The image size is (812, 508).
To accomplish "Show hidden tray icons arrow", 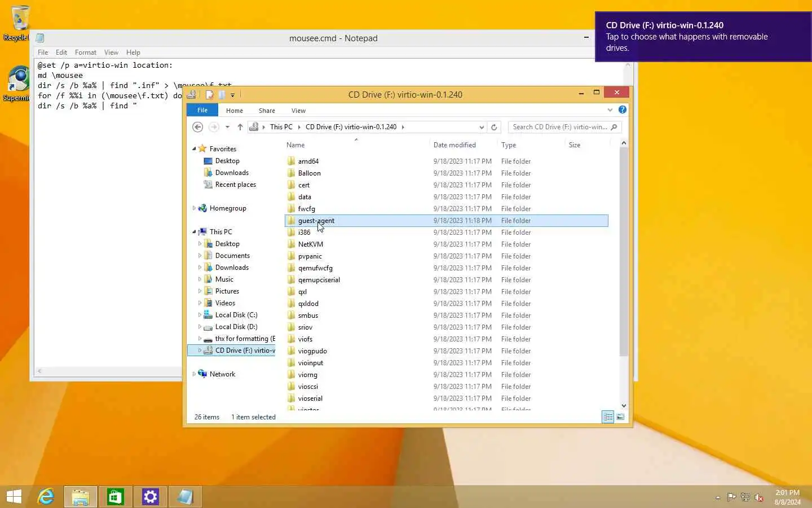I will pos(718,498).
